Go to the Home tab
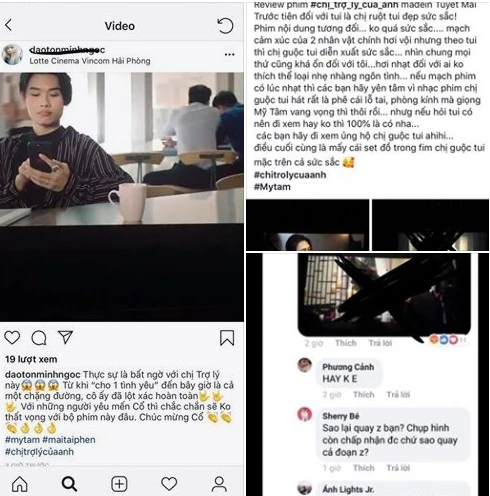 click(20, 484)
